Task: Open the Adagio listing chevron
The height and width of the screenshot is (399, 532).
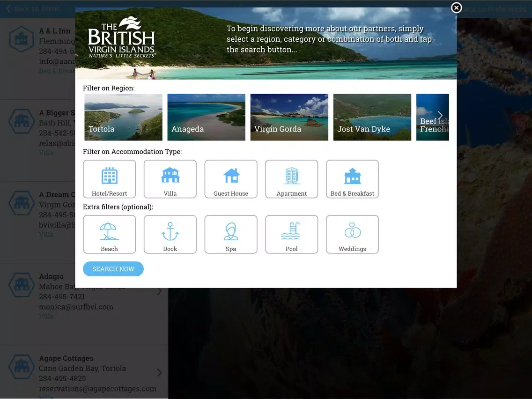Action: coord(160,291)
